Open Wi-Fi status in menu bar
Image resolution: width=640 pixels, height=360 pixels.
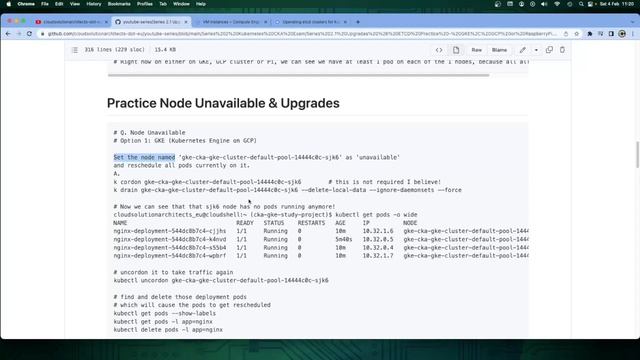[x=557, y=4]
